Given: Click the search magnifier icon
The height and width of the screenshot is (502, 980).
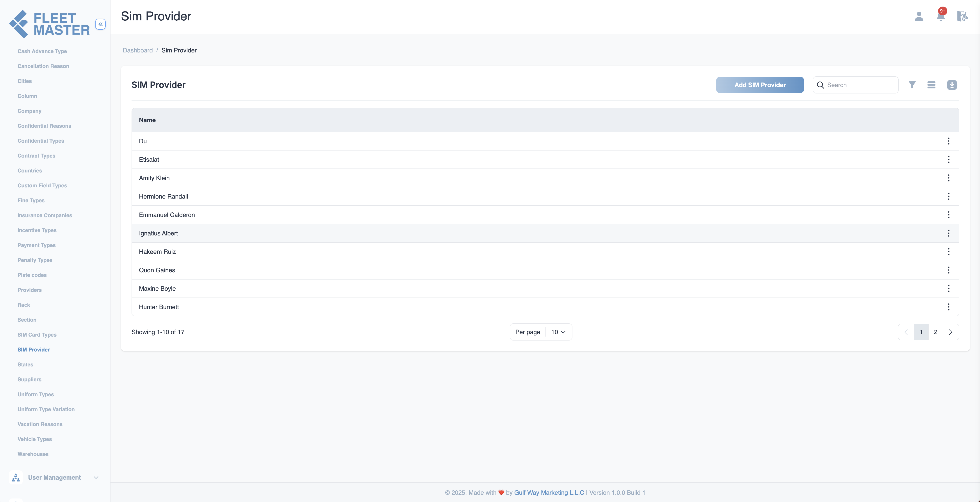Looking at the screenshot, I should 820,85.
